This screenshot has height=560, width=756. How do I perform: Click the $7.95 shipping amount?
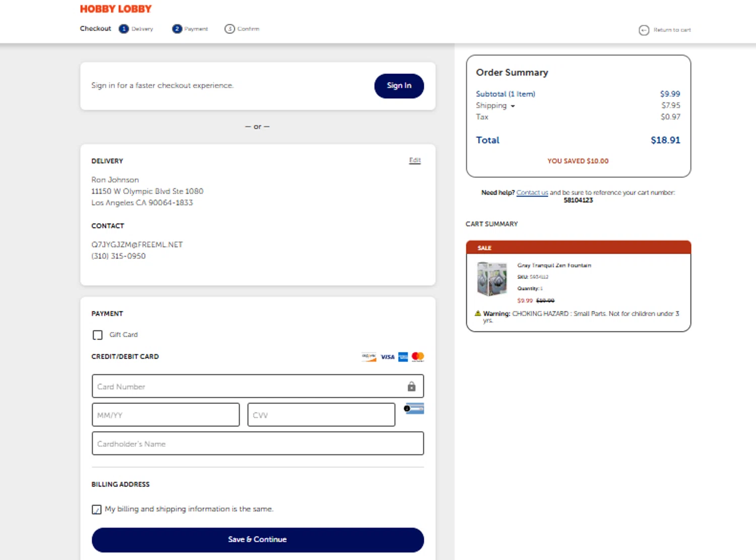click(671, 105)
